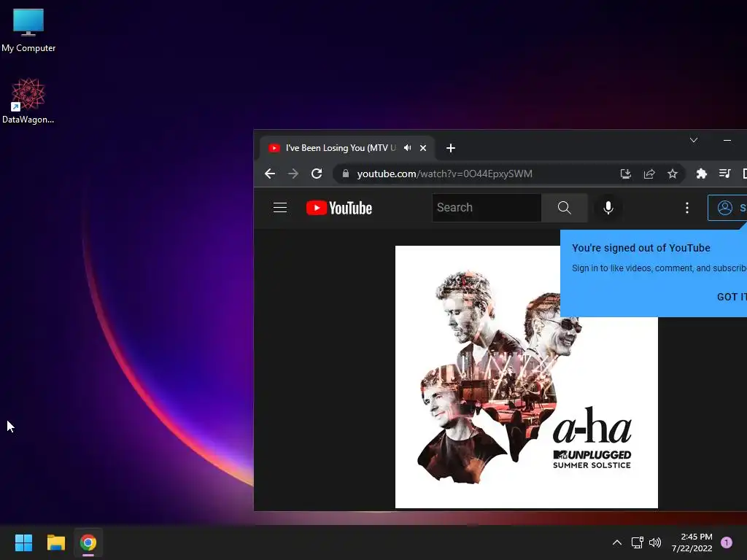Close the I've Been Losing You tab
The image size is (747, 560).
(423, 148)
